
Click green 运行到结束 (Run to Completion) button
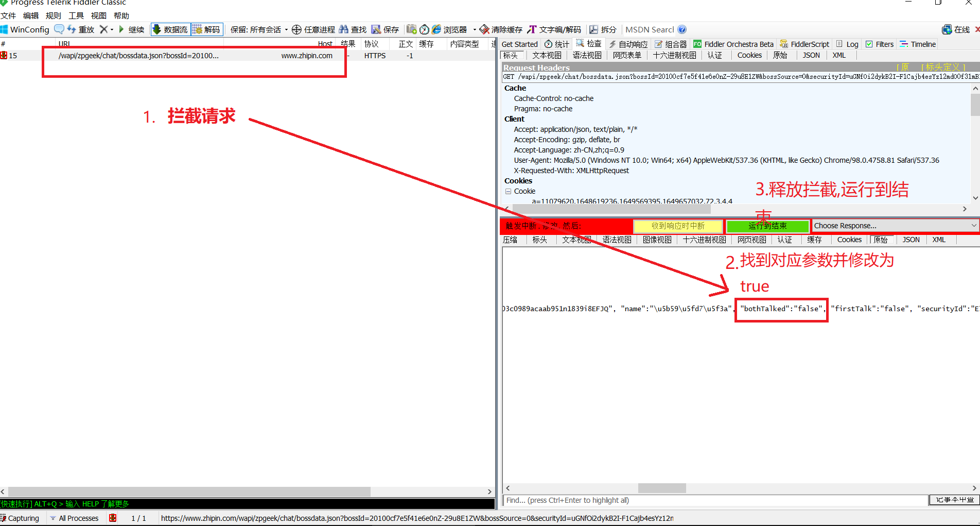coord(767,226)
